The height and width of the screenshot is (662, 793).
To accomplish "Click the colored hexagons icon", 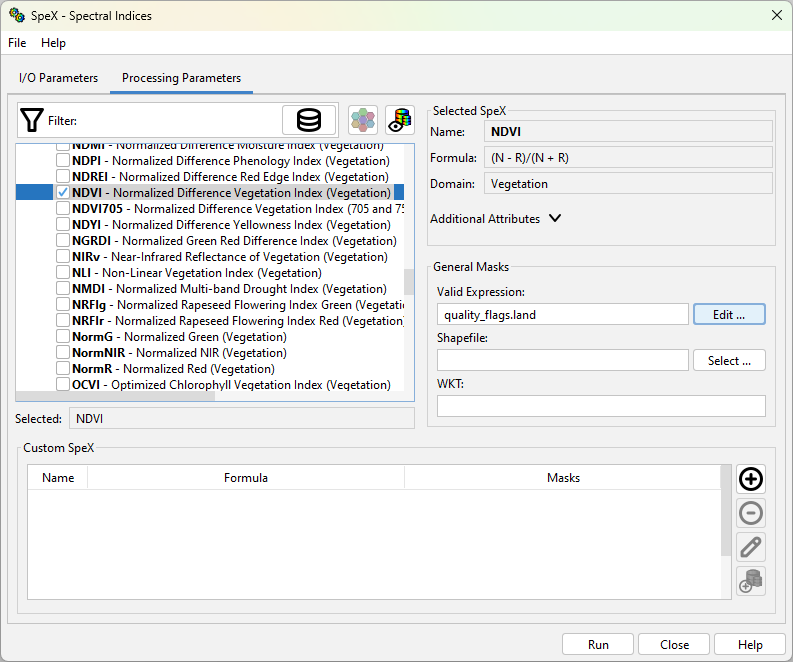I will (363, 120).
